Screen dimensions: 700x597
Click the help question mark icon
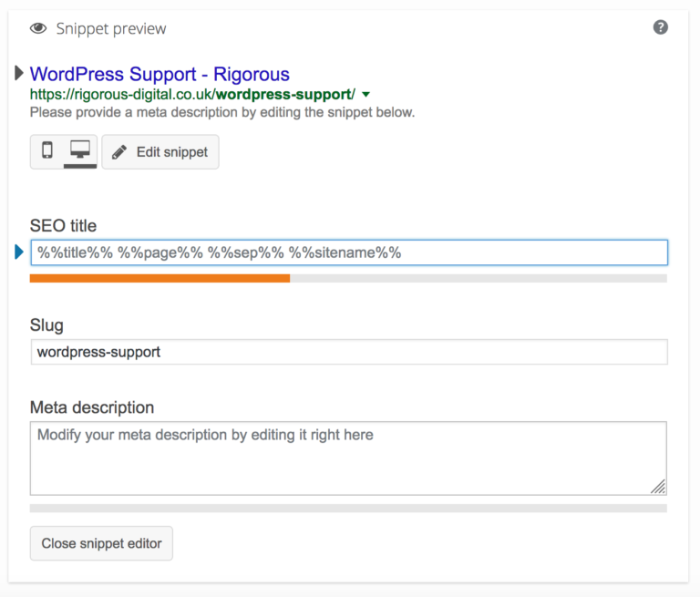660,27
